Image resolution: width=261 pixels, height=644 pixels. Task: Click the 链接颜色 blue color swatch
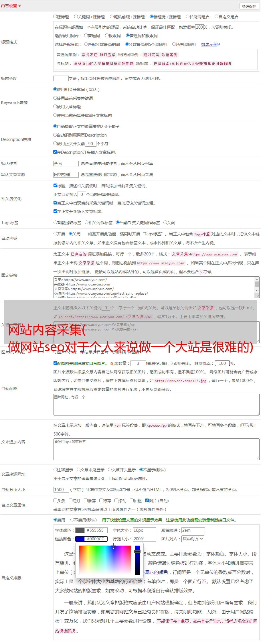[x=80, y=539]
